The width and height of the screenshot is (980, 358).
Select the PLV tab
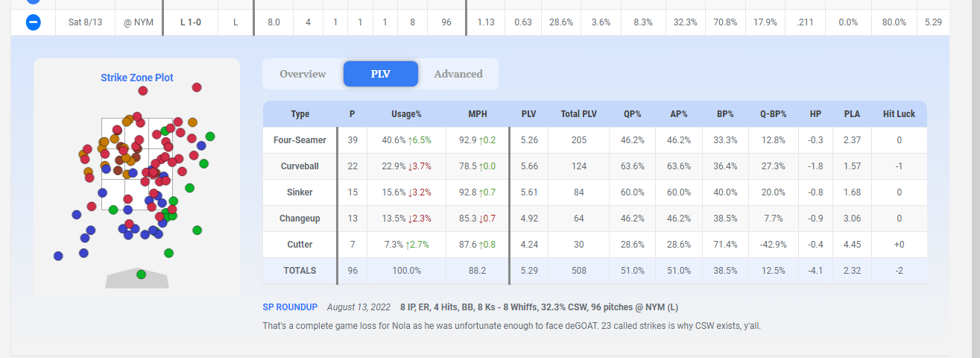click(x=381, y=74)
